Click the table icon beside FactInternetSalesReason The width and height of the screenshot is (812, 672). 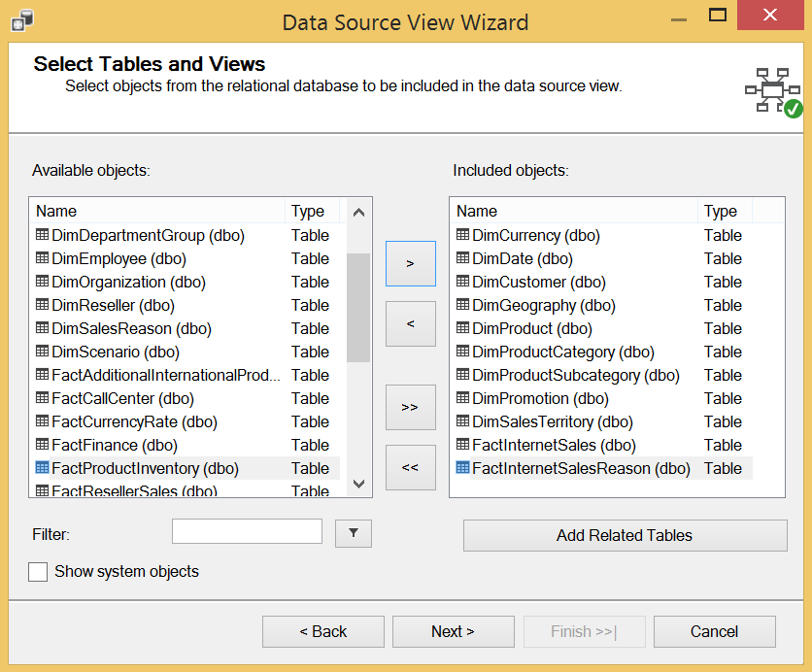[463, 468]
